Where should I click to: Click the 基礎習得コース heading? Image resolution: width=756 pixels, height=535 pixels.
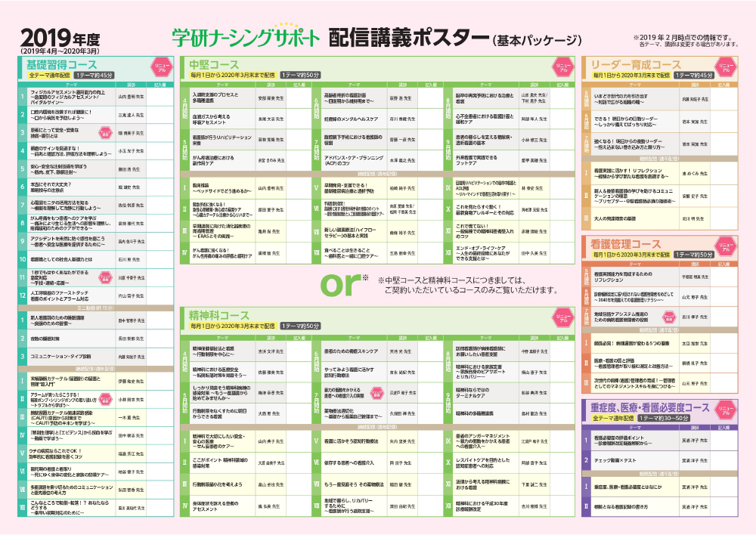62,64
